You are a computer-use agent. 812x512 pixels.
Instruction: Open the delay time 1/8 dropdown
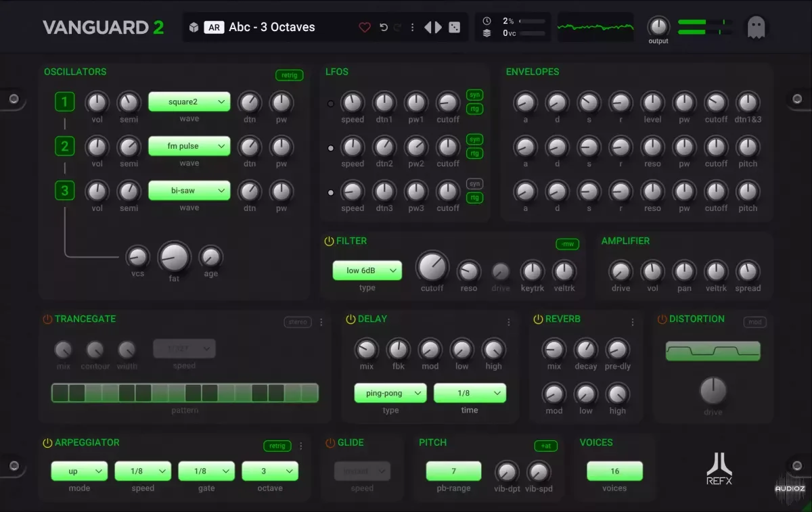coord(470,393)
